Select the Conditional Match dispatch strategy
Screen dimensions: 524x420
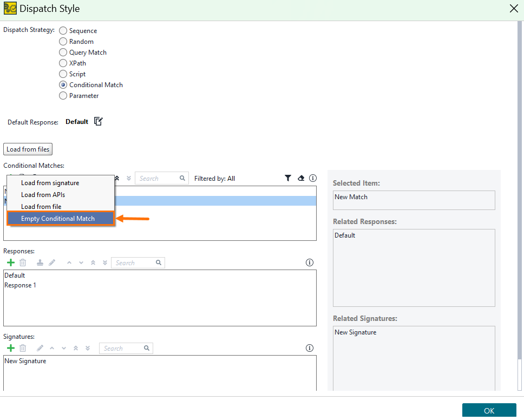(63, 84)
